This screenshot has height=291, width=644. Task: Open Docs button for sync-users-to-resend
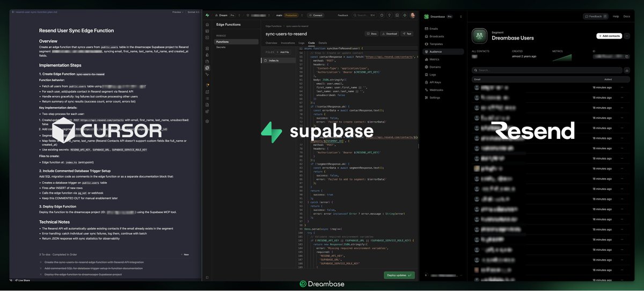[x=371, y=34]
